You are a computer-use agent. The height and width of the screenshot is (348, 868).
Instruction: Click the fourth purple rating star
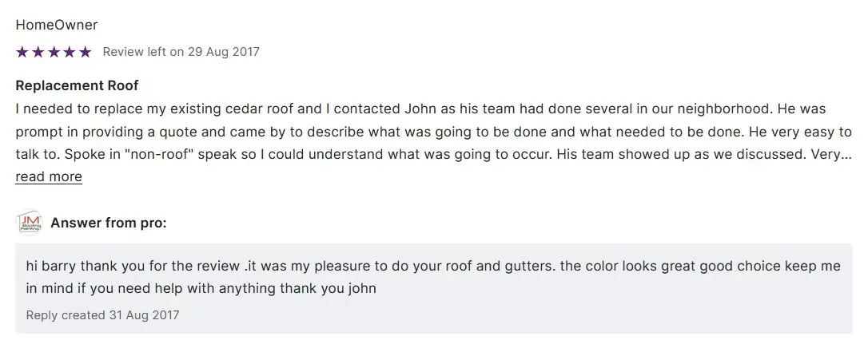click(x=70, y=52)
